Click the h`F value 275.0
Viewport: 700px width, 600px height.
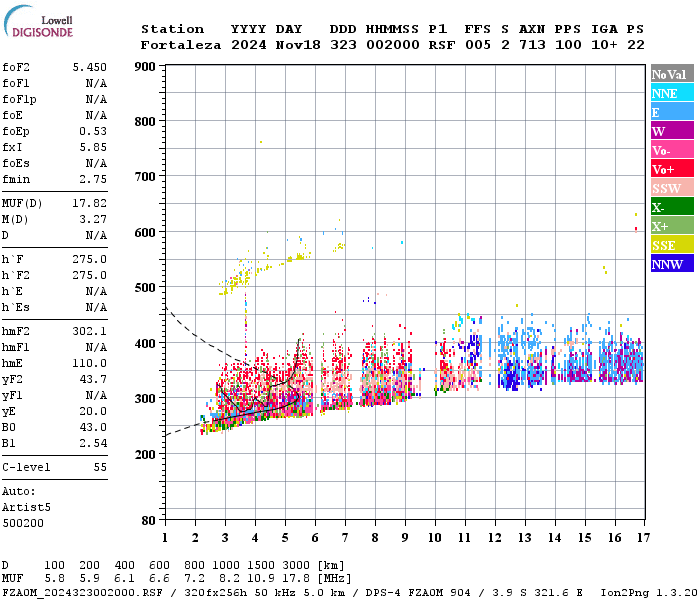point(90,259)
